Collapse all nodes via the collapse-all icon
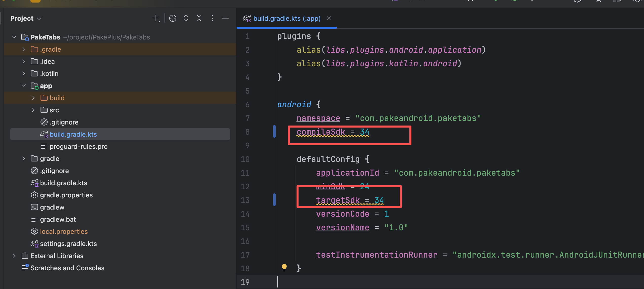The height and width of the screenshot is (289, 644). [x=199, y=18]
